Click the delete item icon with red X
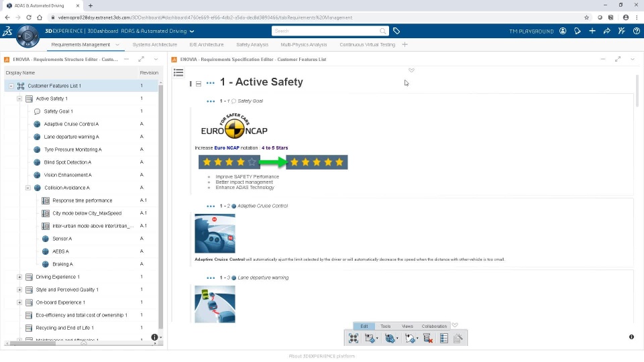644x362 pixels. pos(427,338)
